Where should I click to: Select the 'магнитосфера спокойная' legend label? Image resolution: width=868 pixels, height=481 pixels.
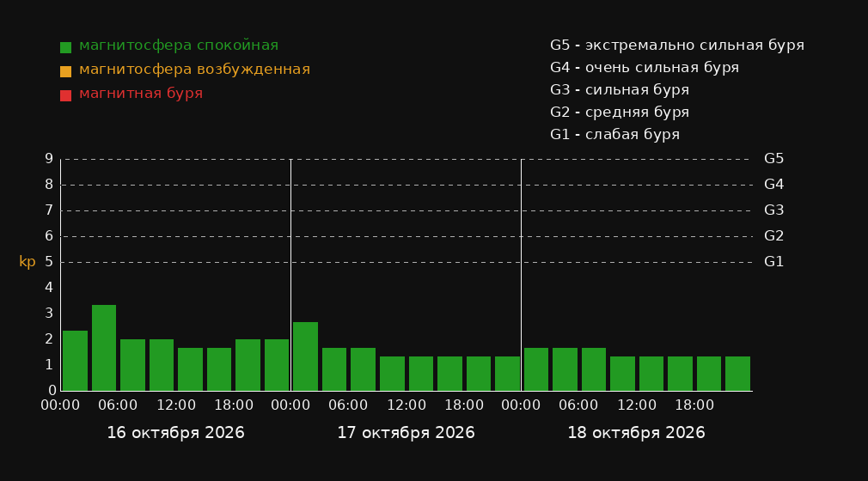point(178,46)
